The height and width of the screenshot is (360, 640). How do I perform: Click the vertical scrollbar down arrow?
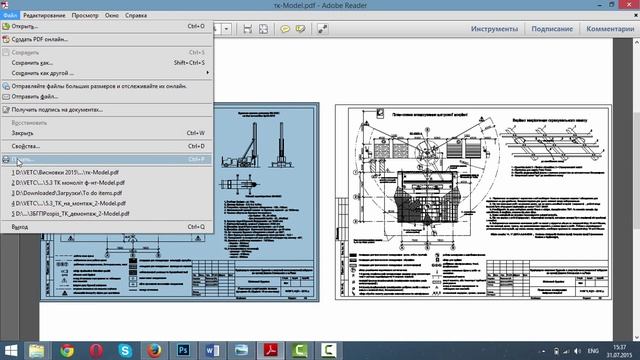pos(636,337)
